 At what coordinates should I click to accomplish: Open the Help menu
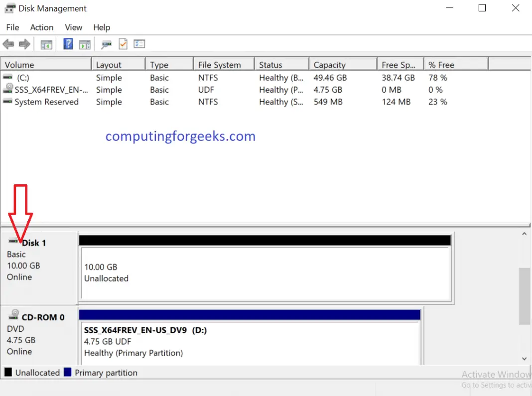click(102, 27)
